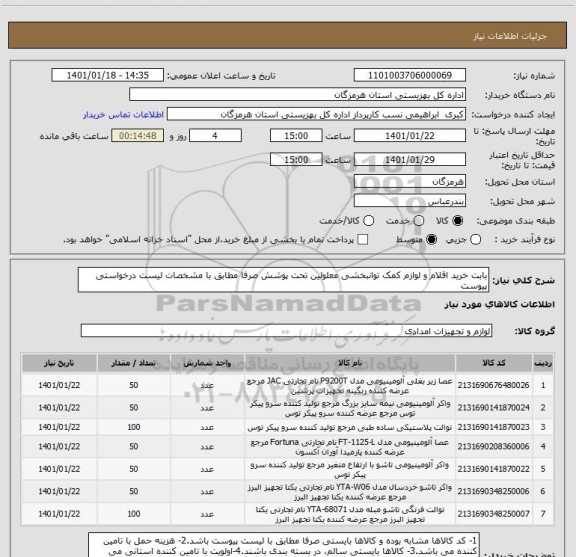Image resolution: width=576 pixels, height=557 pixels.
Task: Click item code 213169067648026
Action: click(493, 385)
